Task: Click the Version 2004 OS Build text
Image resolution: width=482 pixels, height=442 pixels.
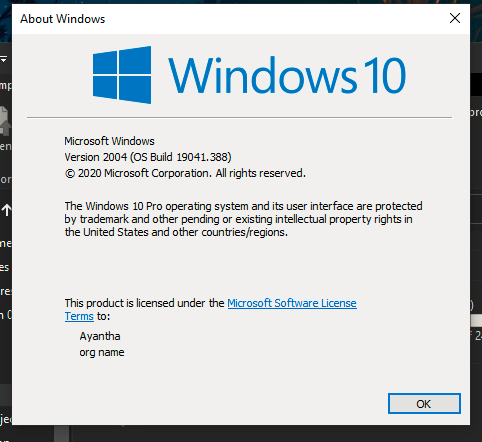Action: [148, 157]
